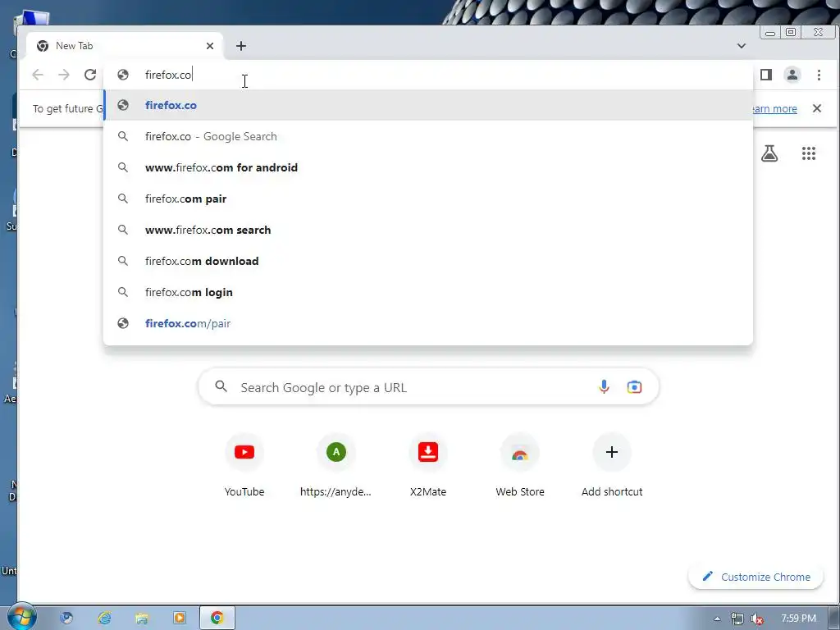
Task: Click the forward navigation arrow
Action: tap(64, 75)
